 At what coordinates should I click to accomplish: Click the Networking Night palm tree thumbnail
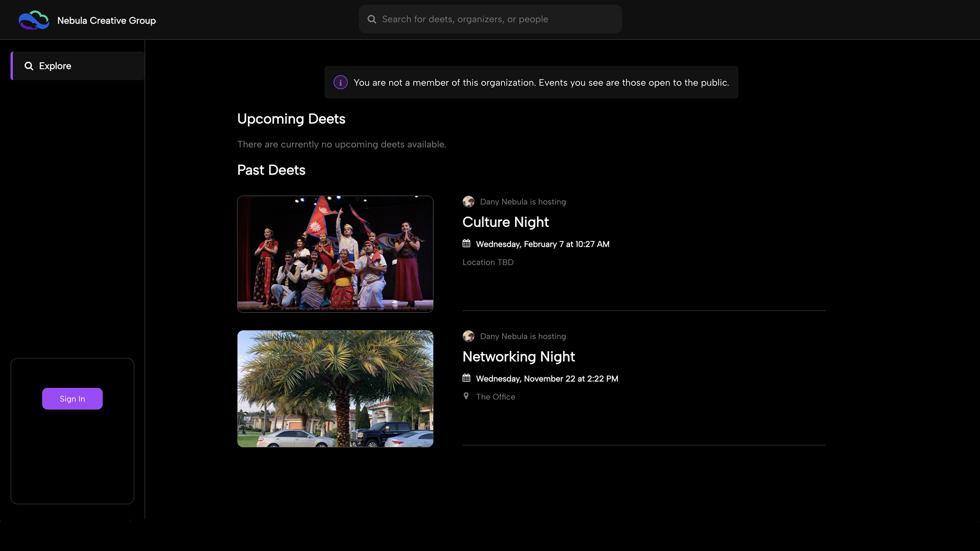pos(335,388)
